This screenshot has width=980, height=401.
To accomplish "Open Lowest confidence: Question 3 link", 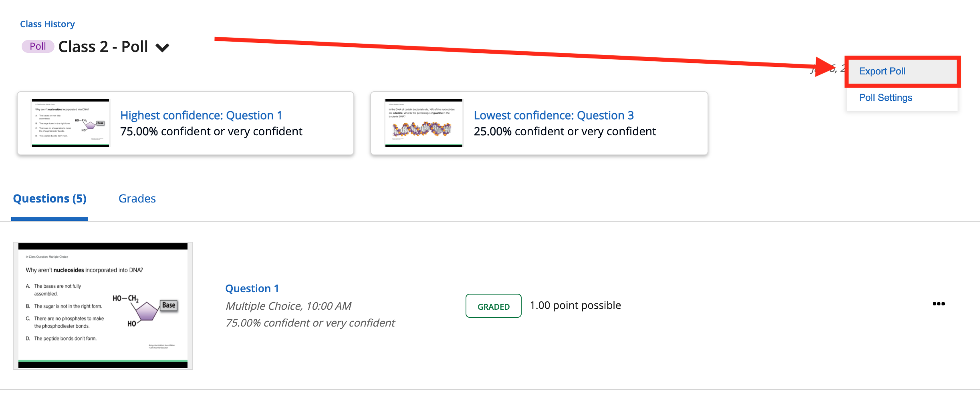I will (553, 115).
